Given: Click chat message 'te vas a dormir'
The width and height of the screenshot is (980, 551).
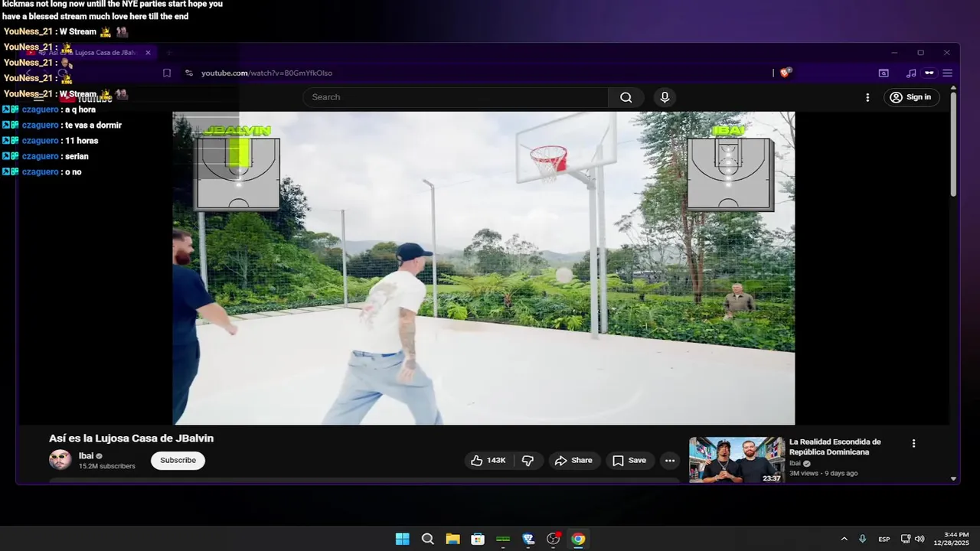Looking at the screenshot, I should (x=93, y=125).
